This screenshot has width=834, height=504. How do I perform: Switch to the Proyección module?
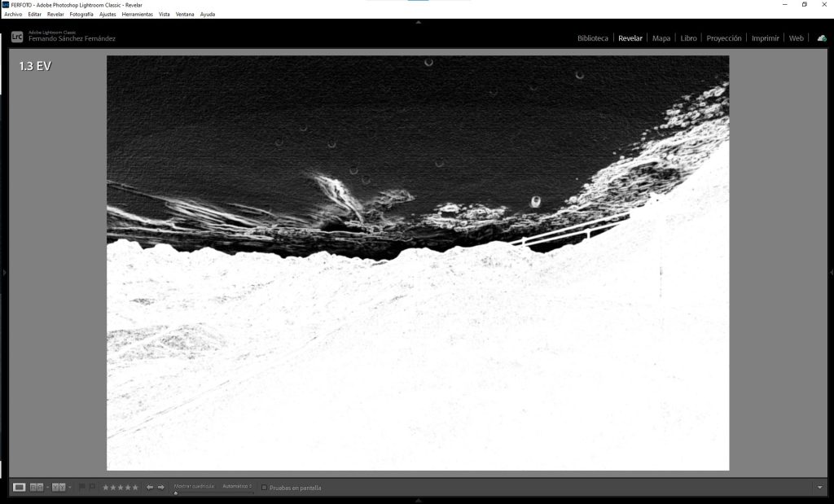[x=724, y=38]
